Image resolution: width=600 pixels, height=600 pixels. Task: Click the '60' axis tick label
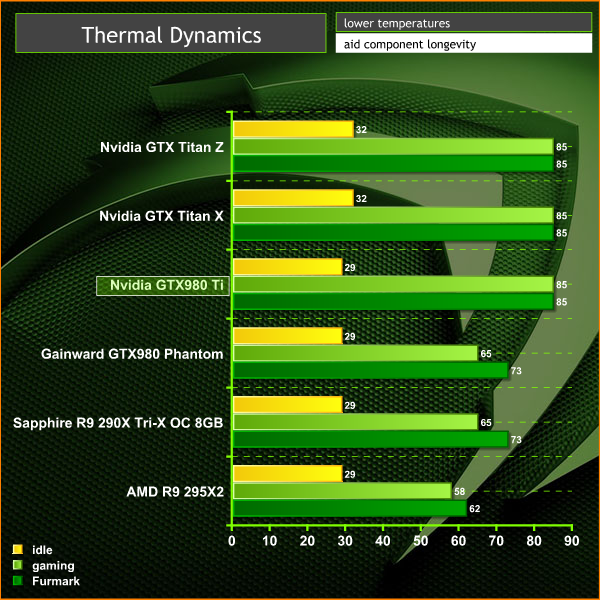[458, 541]
